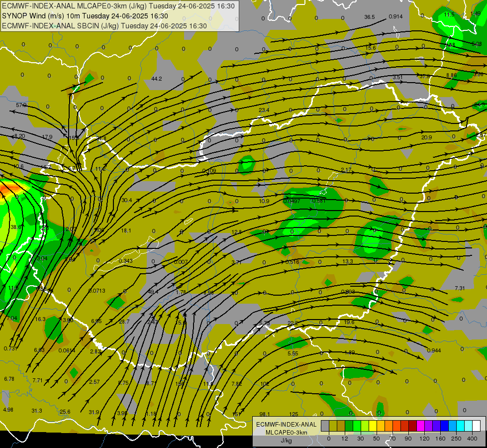Pick the pure blue legend swatch
The width and height of the screenshot is (487, 448).
coord(445,426)
